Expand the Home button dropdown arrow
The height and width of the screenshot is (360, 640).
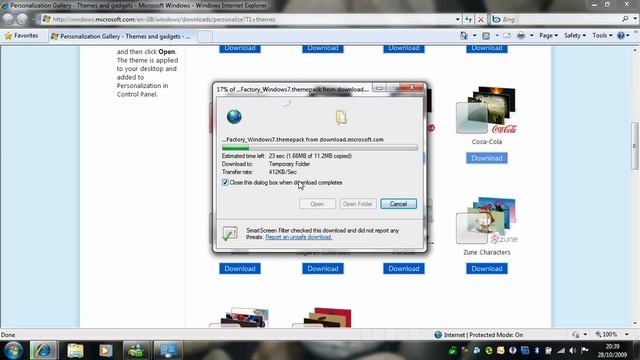474,36
